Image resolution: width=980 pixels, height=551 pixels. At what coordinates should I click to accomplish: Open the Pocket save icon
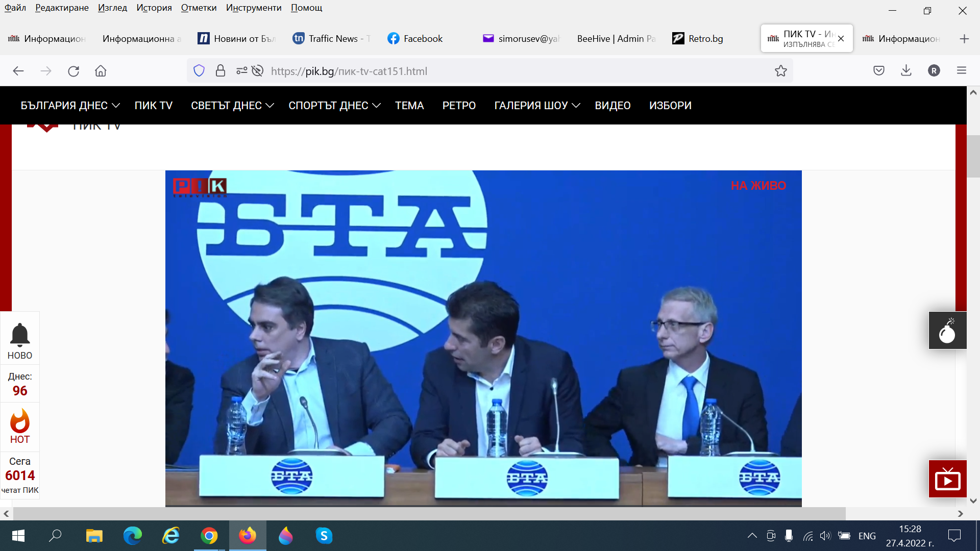[x=878, y=71]
